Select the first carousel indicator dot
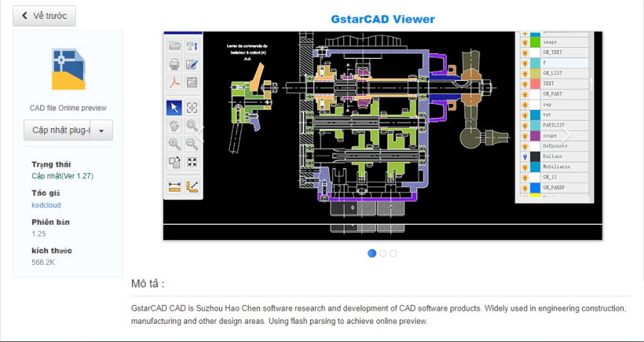Image resolution: width=644 pixels, height=342 pixels. [x=371, y=253]
